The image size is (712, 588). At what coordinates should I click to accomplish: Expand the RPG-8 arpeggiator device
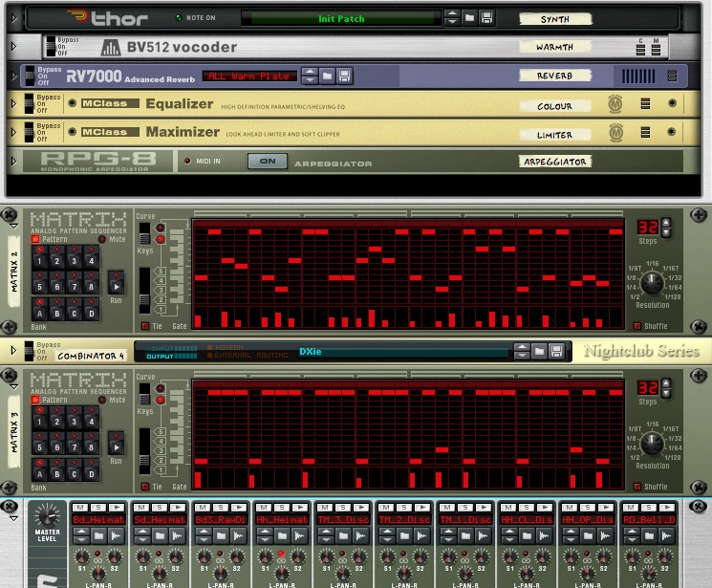coord(13,161)
